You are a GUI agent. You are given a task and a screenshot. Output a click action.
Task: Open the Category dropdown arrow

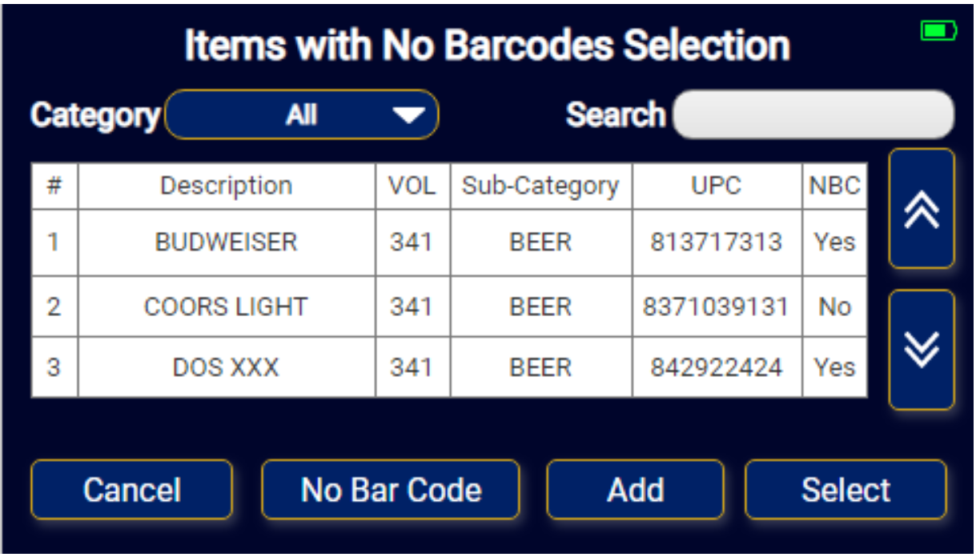tap(409, 115)
